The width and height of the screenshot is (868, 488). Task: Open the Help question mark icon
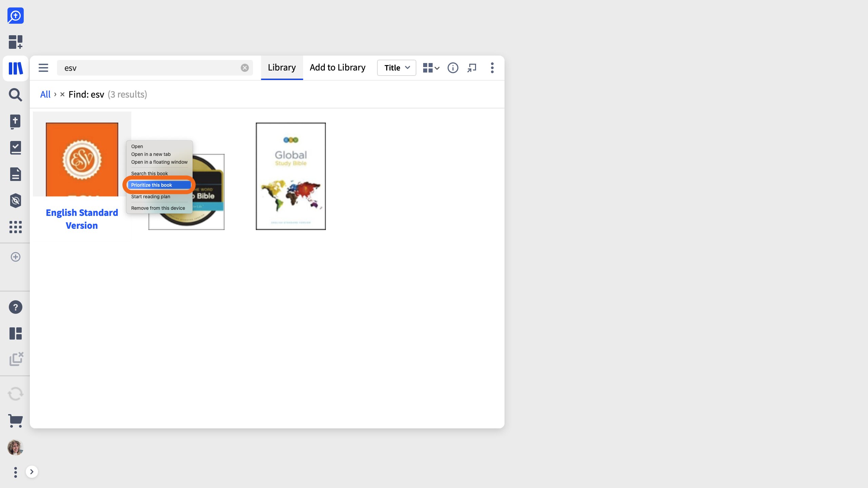coord(16,307)
